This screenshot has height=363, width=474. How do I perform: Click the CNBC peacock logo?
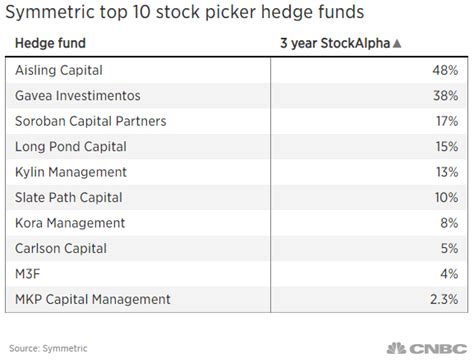click(x=396, y=349)
